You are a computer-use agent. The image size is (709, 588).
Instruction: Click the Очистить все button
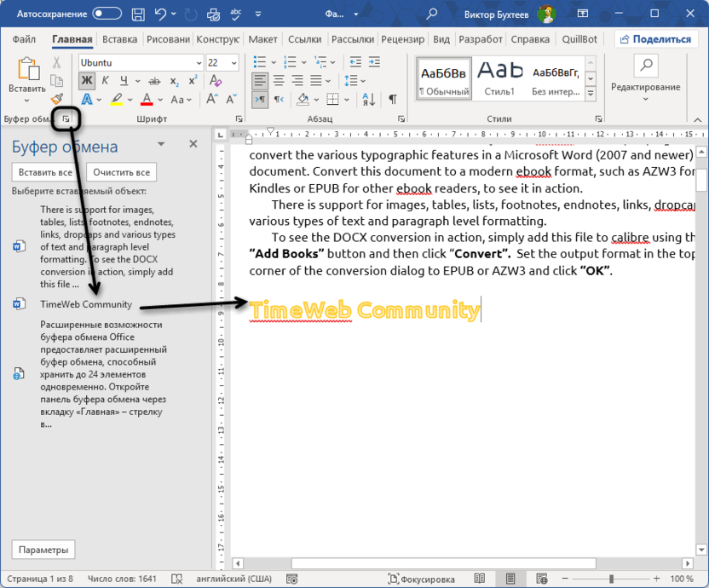pos(122,172)
